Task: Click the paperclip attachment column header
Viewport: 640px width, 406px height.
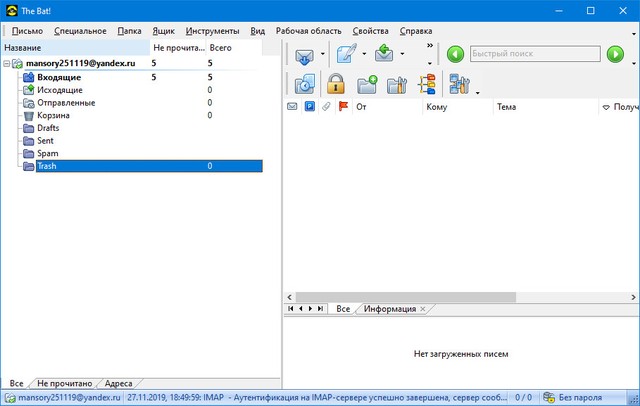Action: click(326, 106)
